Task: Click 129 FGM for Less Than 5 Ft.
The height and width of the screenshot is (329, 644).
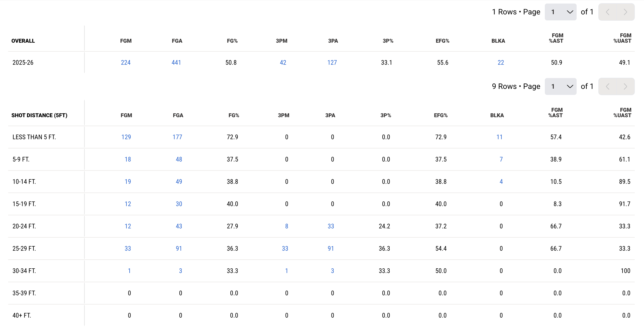Action: tap(126, 137)
